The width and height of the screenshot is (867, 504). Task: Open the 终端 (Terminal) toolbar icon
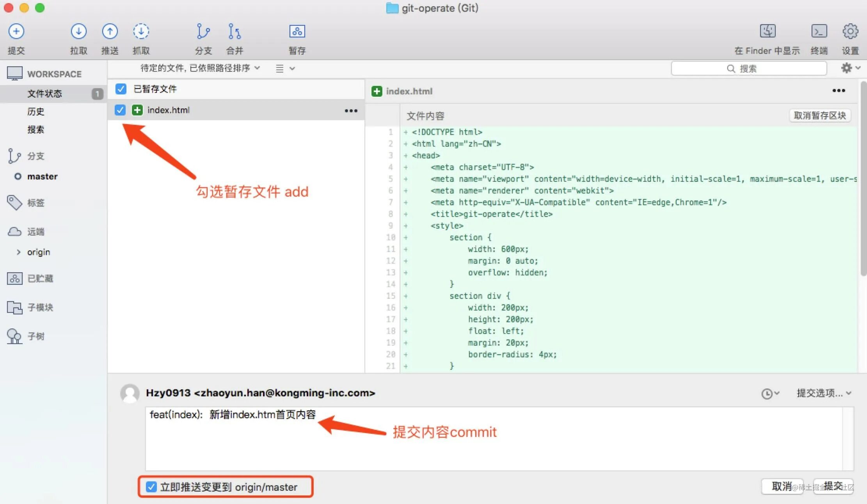click(819, 31)
